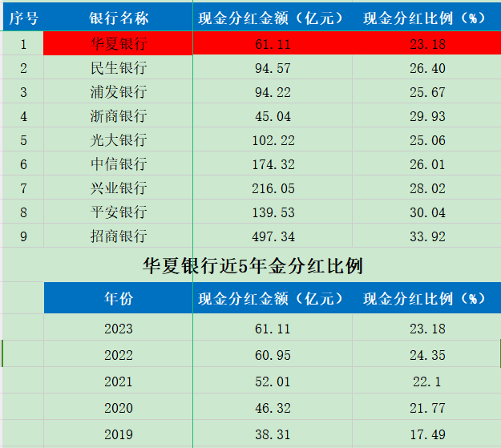This screenshot has width=501, height=448.
Task: Click 现金分红金额 header beside 年份
Action: click(x=273, y=298)
